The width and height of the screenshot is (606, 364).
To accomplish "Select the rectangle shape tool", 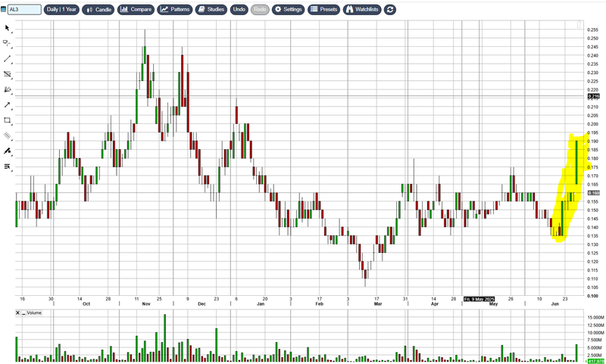I will (8, 120).
